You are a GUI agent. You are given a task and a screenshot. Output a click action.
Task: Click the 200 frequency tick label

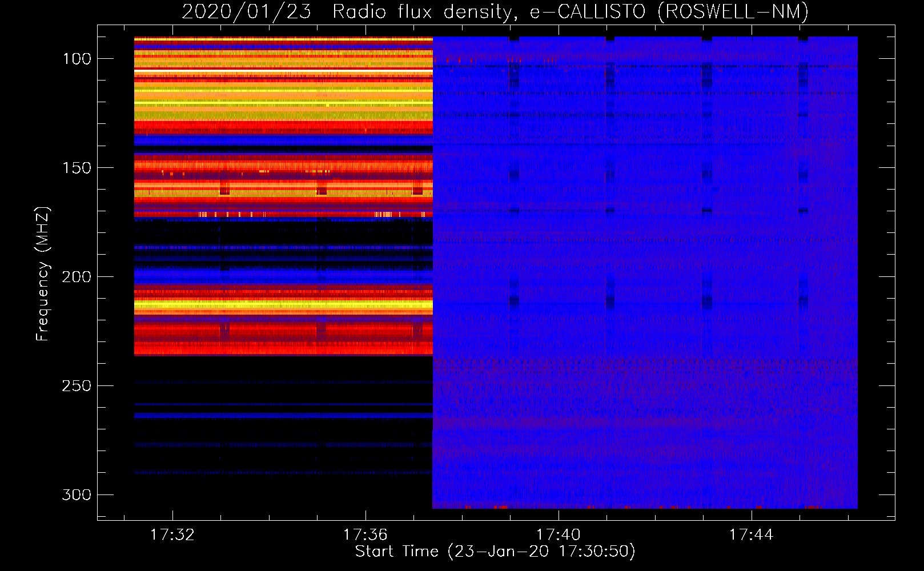[77, 277]
